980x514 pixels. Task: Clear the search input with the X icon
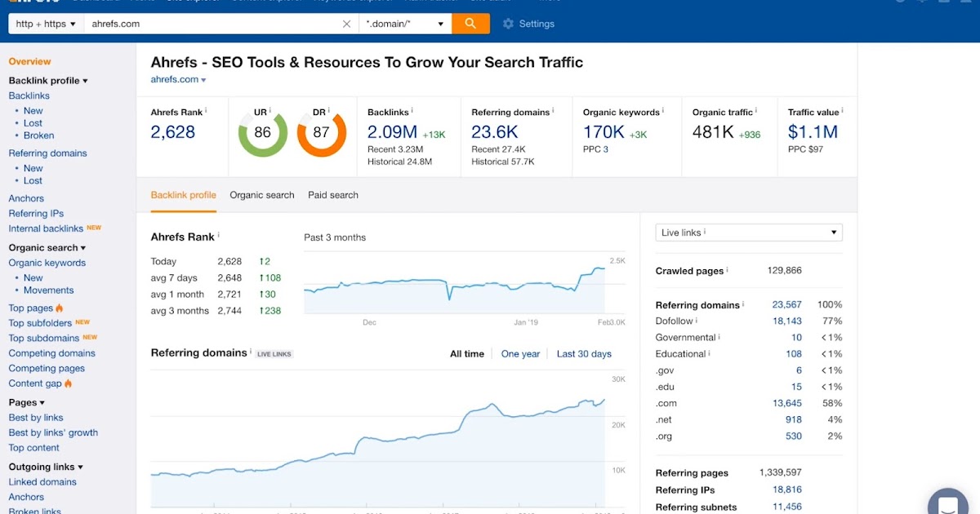(x=346, y=24)
